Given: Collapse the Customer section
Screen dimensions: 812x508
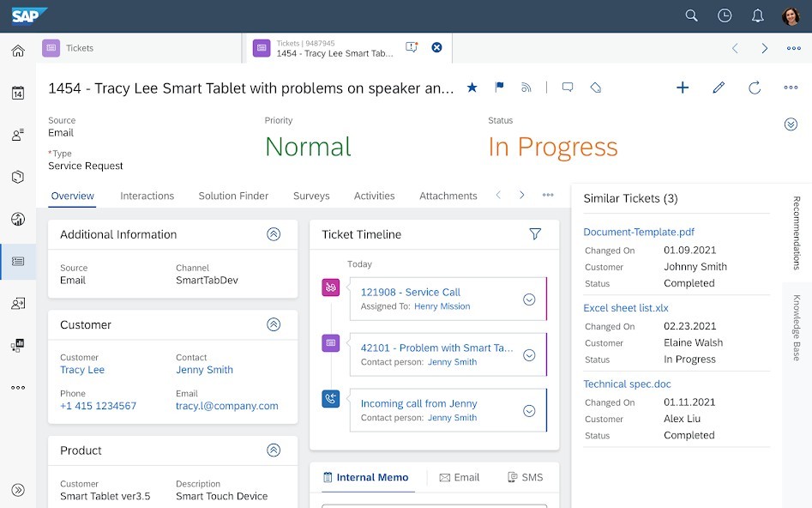Looking at the screenshot, I should point(274,324).
